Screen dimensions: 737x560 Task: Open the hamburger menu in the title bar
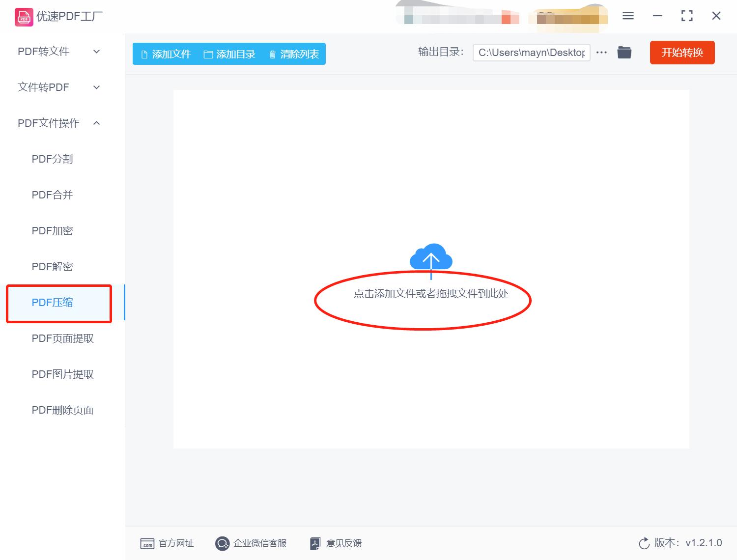coord(627,16)
